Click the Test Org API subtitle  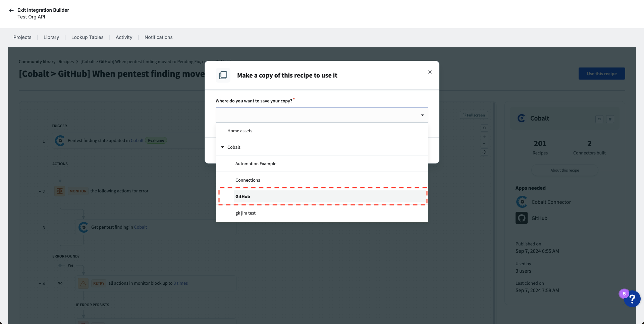[31, 17]
